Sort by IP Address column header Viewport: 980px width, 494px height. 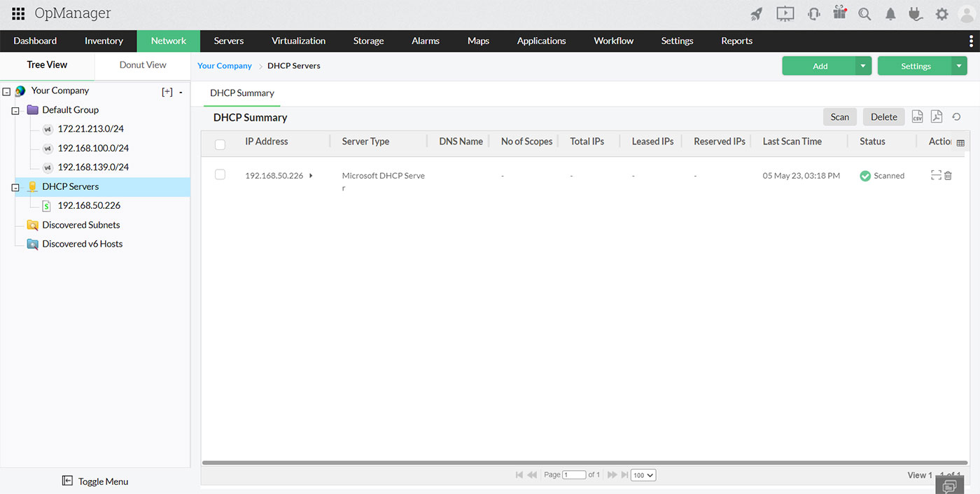267,142
